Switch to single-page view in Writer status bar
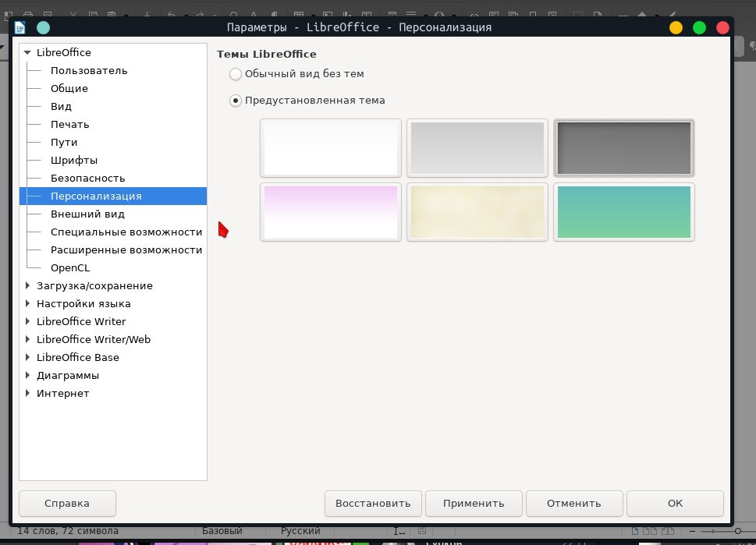Screen dimensions: 756x545 coord(635,531)
